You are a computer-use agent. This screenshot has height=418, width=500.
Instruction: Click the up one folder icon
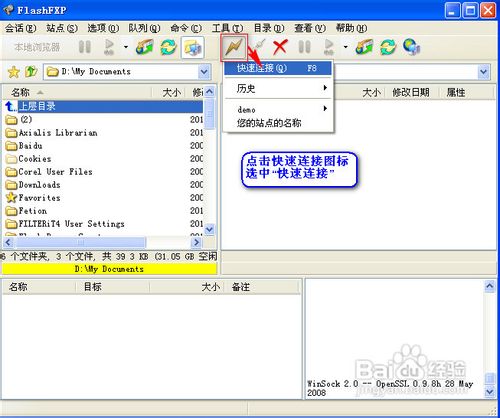click(31, 71)
